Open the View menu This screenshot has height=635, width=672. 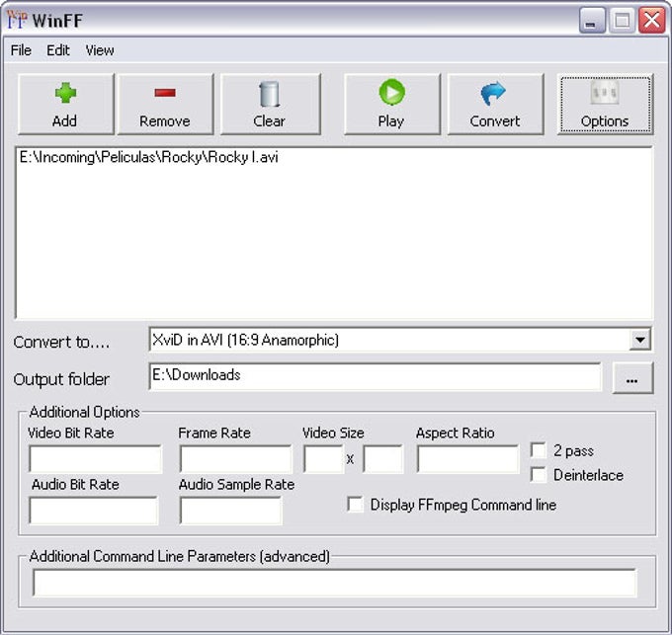point(100,50)
